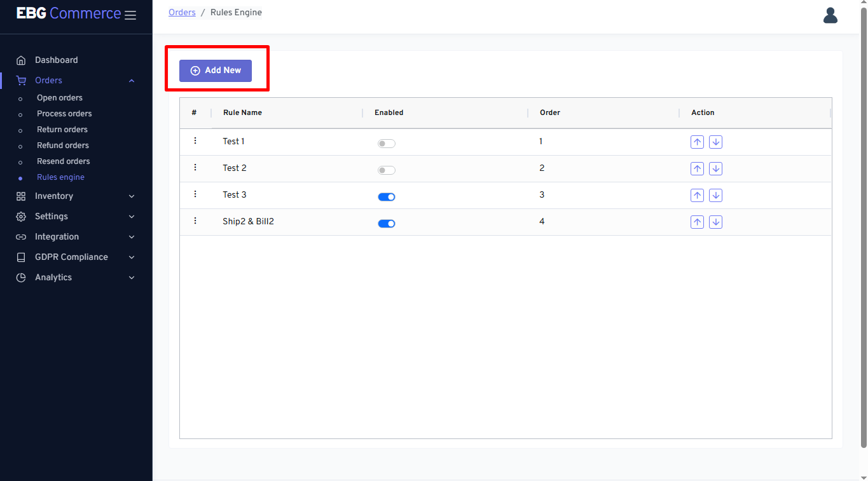Viewport: 868px width, 481px height.
Task: Open the user profile avatar icon
Action: tap(830, 15)
